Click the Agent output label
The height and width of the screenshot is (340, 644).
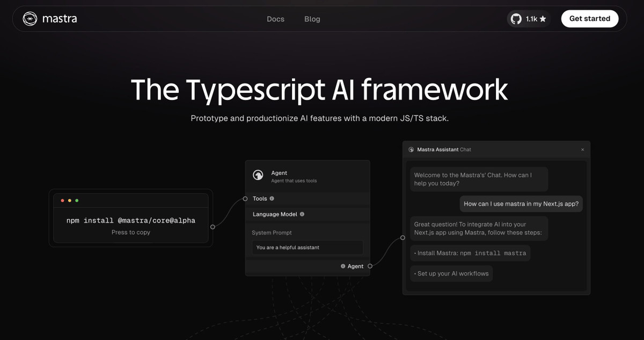tap(355, 266)
